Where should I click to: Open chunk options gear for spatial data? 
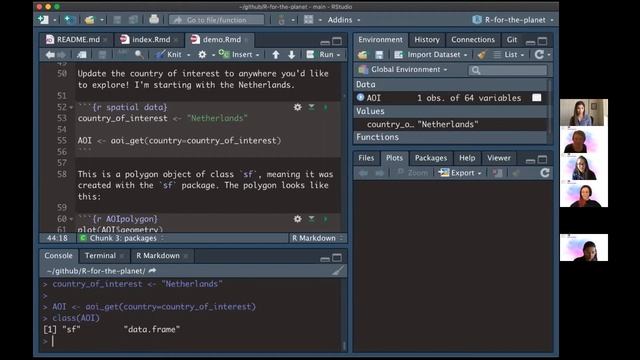[x=298, y=107]
